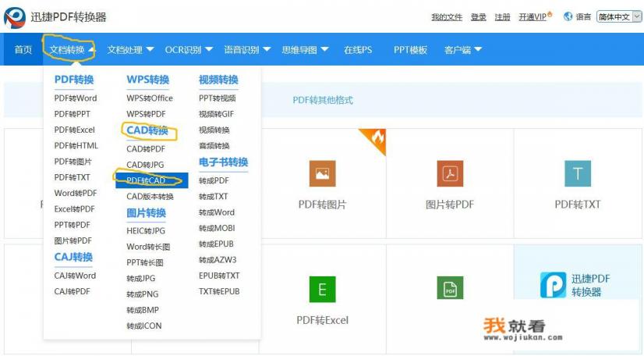The height and width of the screenshot is (356, 644).
Task: Expand the 思维导图 menu
Action: click(305, 50)
